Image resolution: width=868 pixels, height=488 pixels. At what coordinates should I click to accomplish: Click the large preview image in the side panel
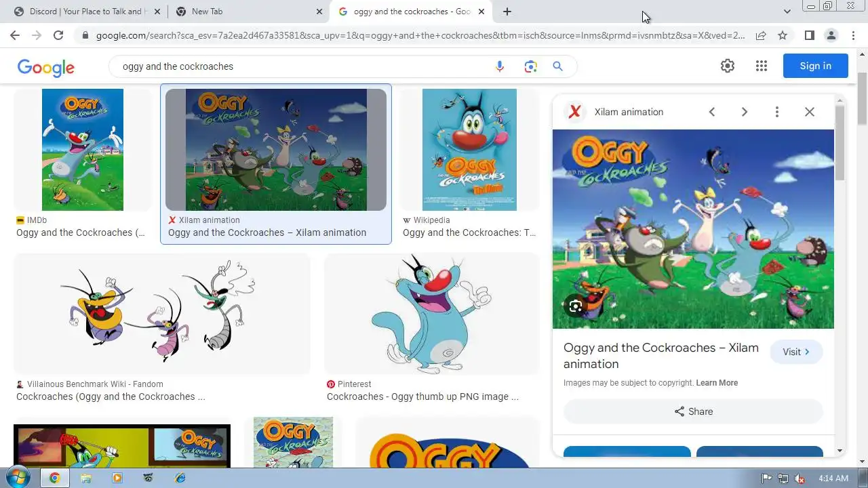693,229
